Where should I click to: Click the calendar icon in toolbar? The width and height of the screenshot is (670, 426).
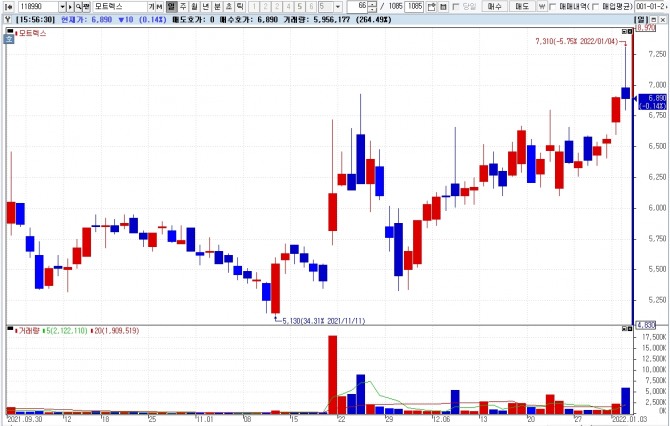click(444, 7)
